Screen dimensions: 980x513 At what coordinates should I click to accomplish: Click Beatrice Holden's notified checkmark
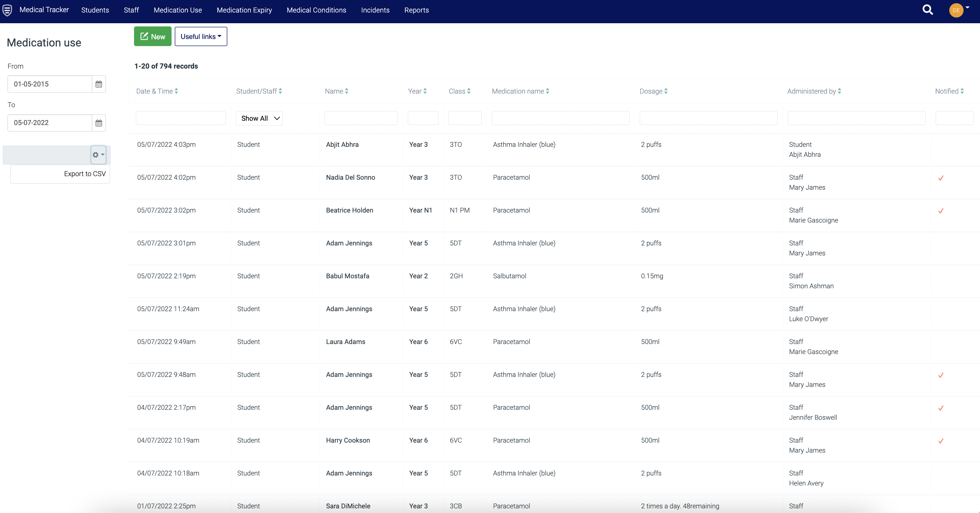[x=940, y=211]
